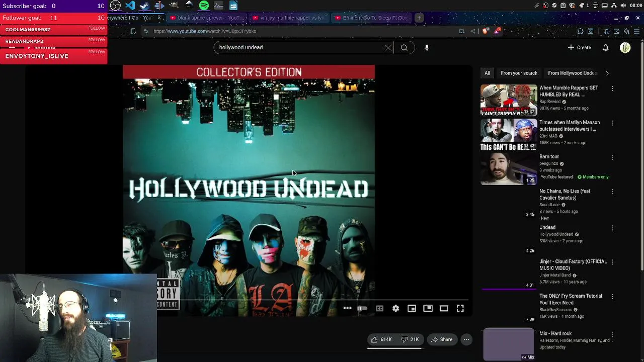
Task: Open the volume control in system tray
Action: click(x=623, y=6)
